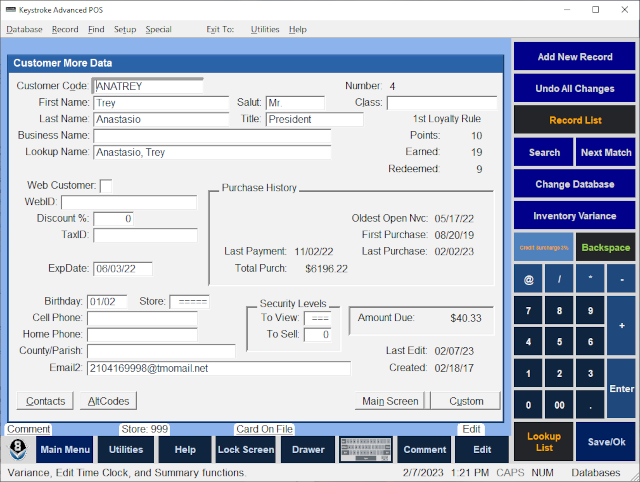Click the Lock Screen button

pos(245,450)
